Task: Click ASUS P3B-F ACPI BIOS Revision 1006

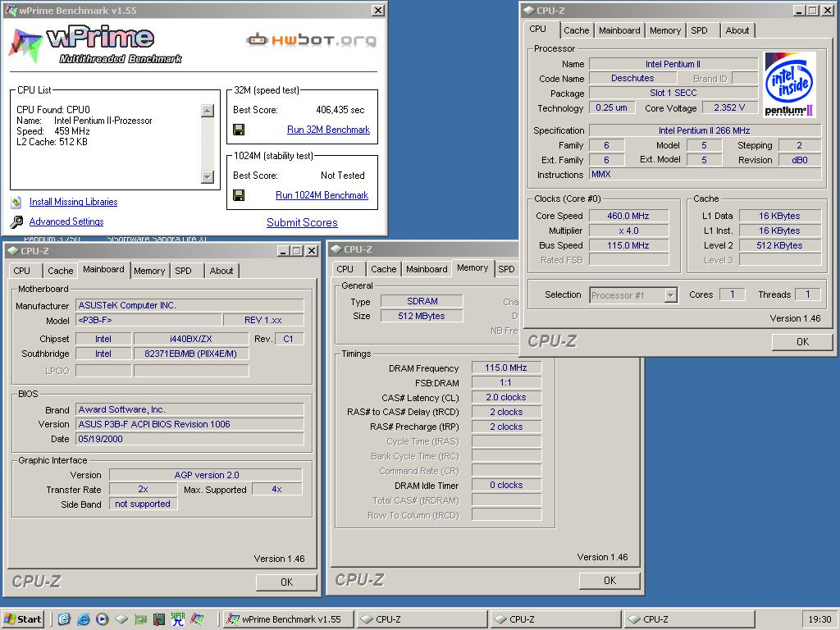Action: [189, 424]
